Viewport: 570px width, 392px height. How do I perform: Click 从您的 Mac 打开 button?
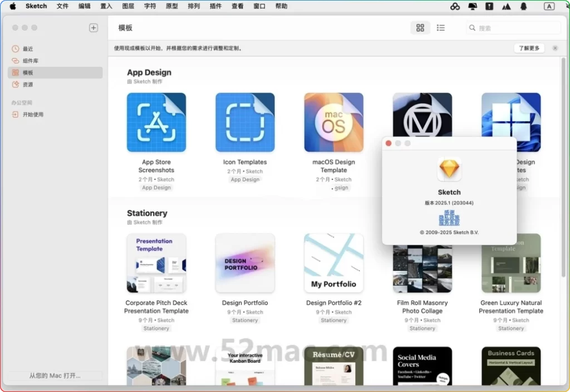[x=55, y=376]
